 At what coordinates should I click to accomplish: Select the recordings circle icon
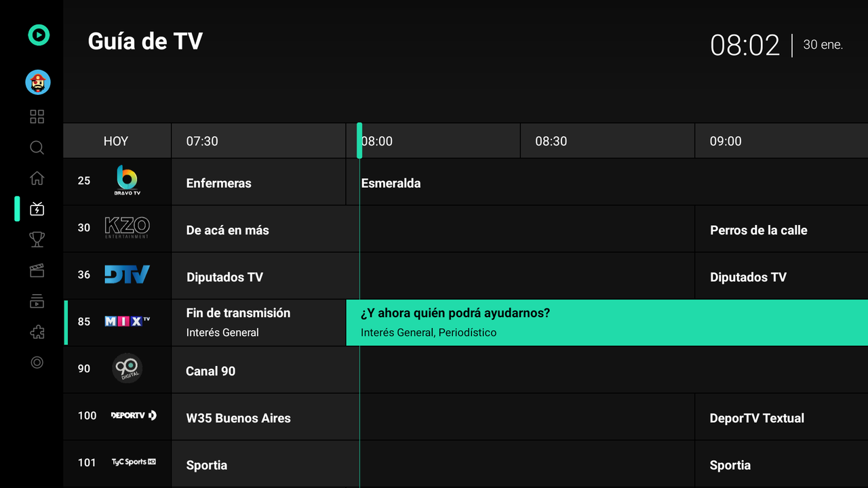37,363
